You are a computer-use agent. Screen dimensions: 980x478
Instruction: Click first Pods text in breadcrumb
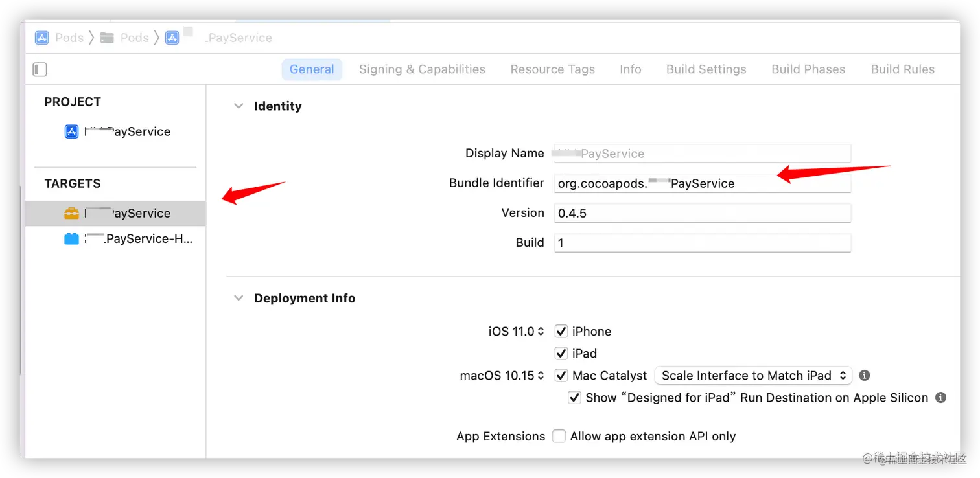69,38
